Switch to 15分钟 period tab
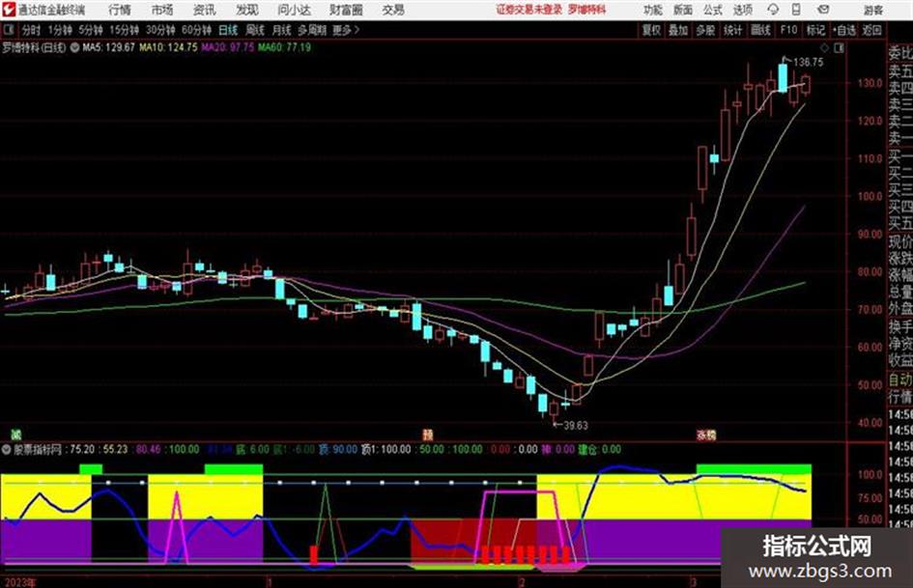913x588 pixels. tap(125, 30)
